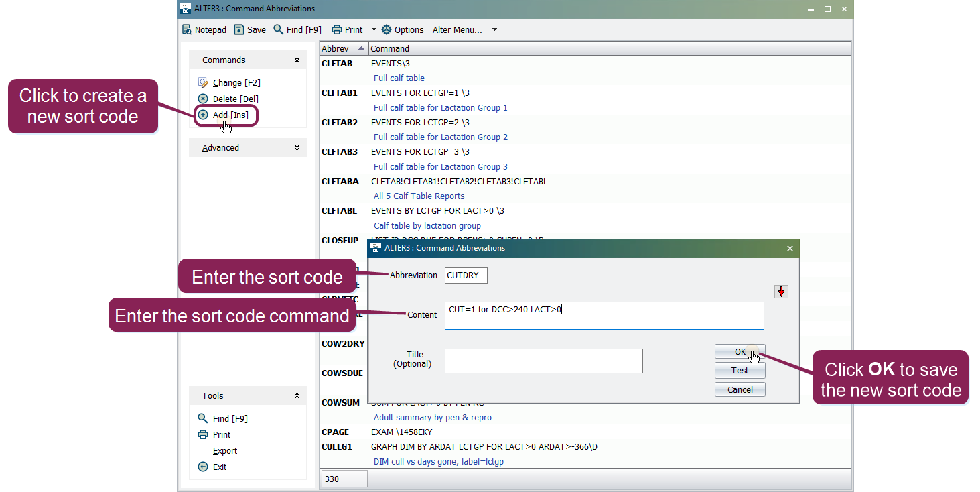Collapse the Commands panel section

tap(297, 60)
